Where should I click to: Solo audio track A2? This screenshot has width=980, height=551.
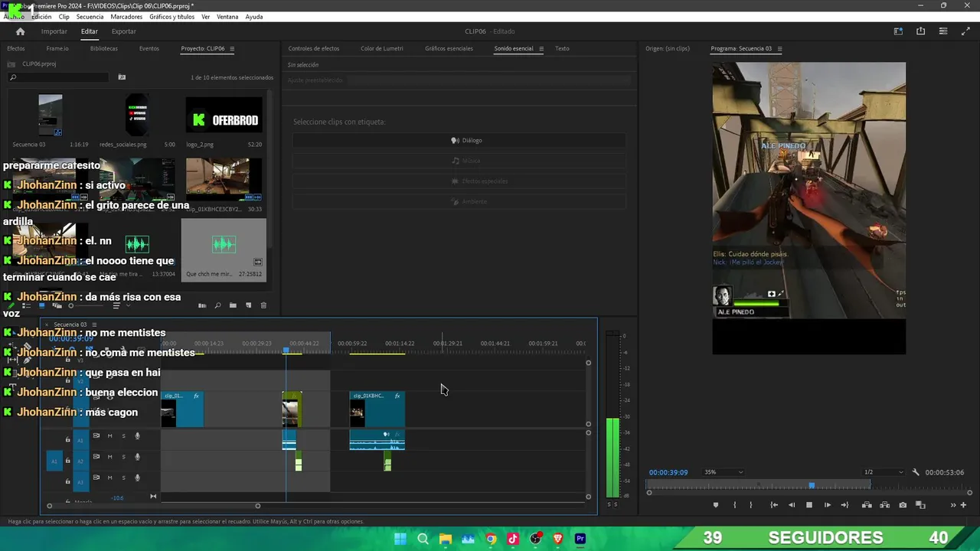[123, 457]
